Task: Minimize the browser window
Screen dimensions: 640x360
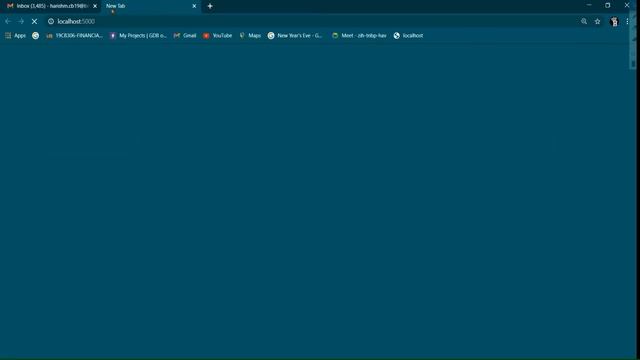Action: pos(589,5)
